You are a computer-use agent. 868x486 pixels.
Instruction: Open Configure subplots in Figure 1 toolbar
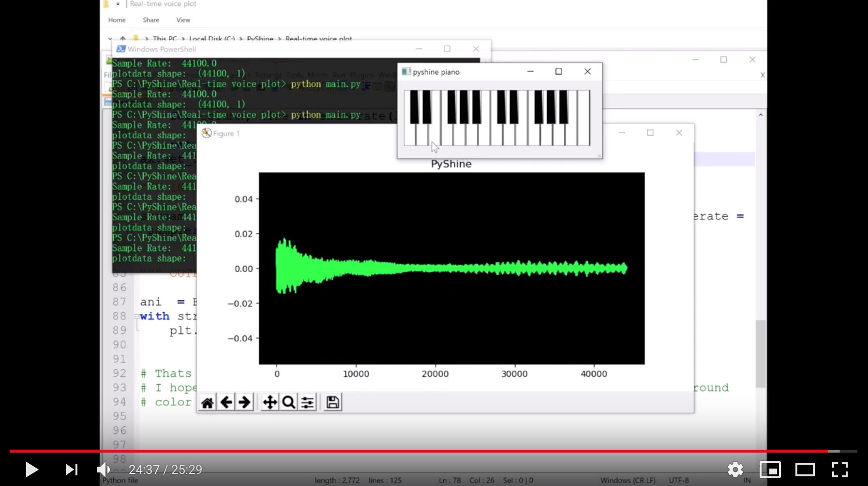(x=307, y=402)
